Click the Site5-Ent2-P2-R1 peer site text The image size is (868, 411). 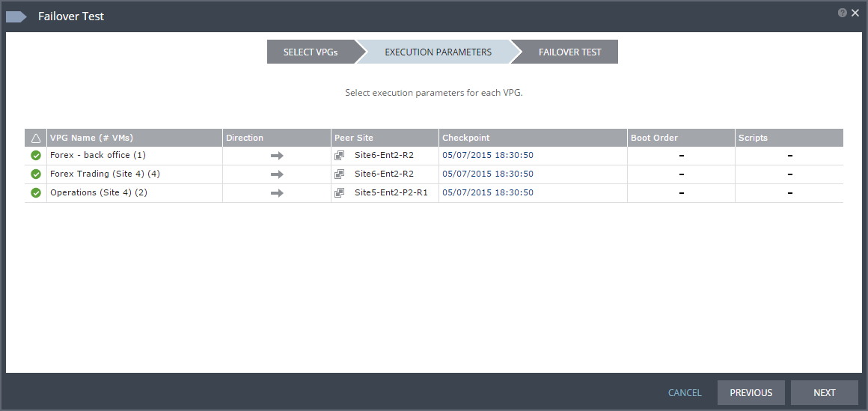coord(391,192)
